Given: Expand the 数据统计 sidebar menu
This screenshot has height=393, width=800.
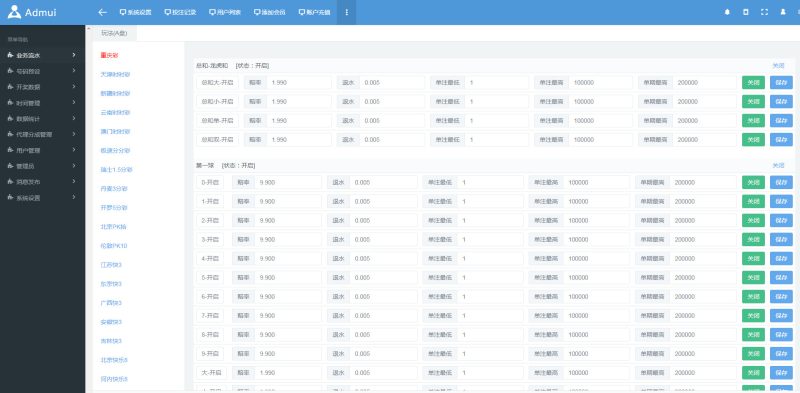Looking at the screenshot, I should point(43,118).
